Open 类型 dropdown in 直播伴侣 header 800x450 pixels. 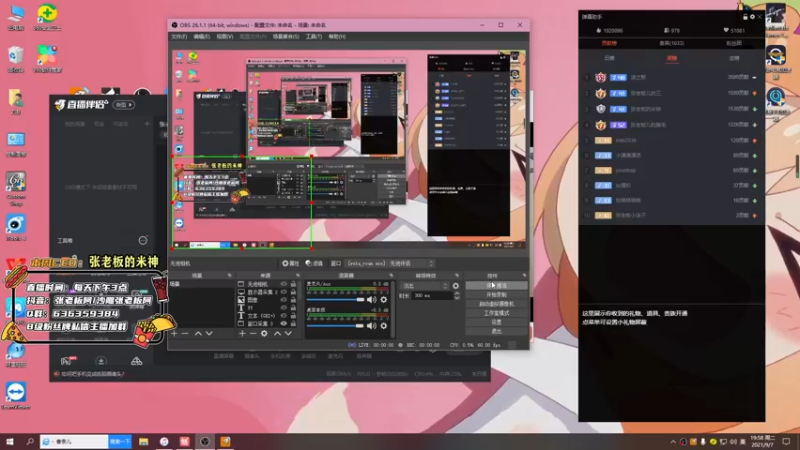tap(123, 105)
